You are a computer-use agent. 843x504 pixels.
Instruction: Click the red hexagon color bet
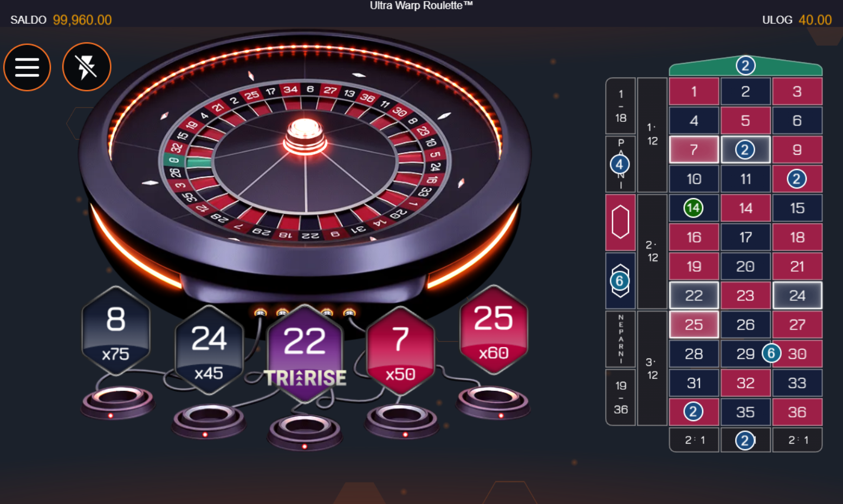(x=620, y=222)
